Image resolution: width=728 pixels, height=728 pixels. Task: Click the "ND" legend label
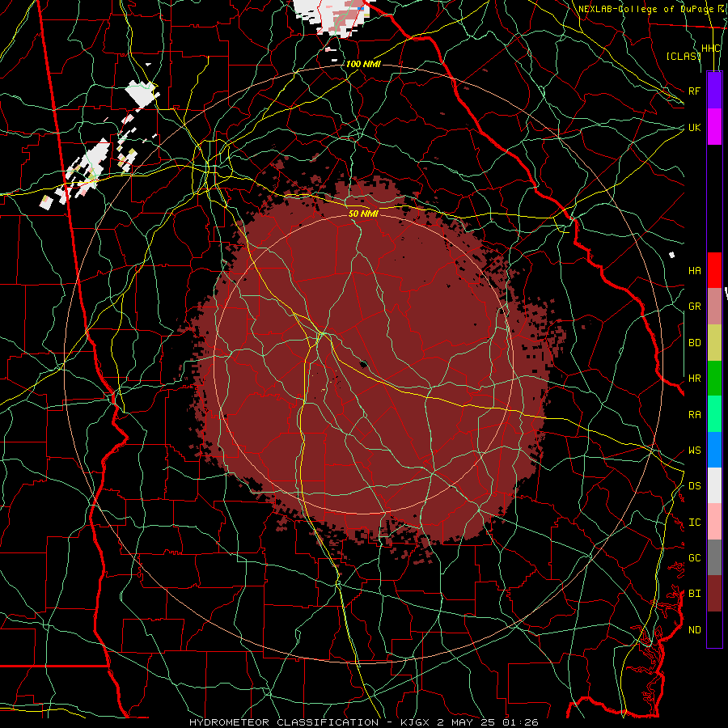(695, 630)
